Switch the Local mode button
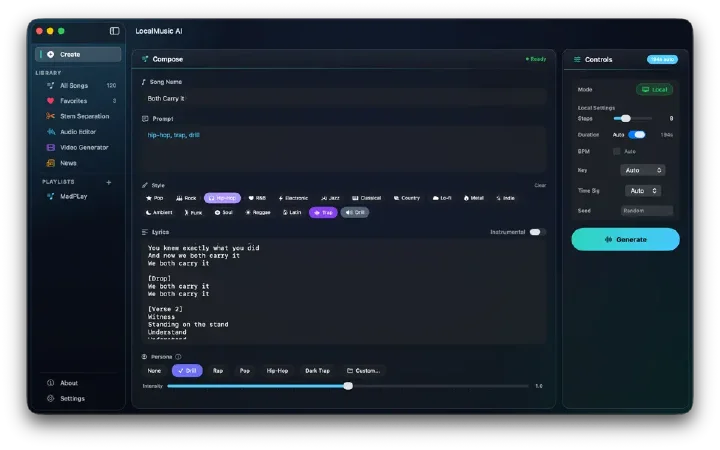720x450 pixels. pyautogui.click(x=654, y=90)
